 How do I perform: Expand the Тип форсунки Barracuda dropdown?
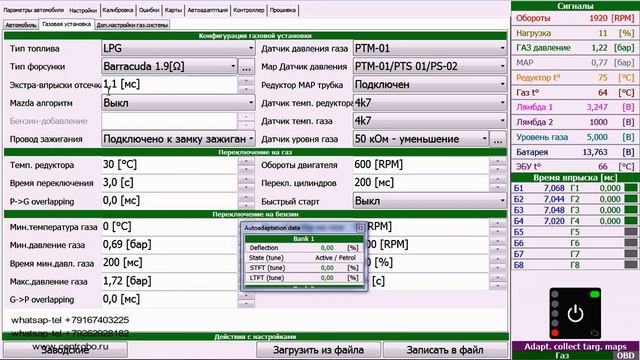pos(169,66)
